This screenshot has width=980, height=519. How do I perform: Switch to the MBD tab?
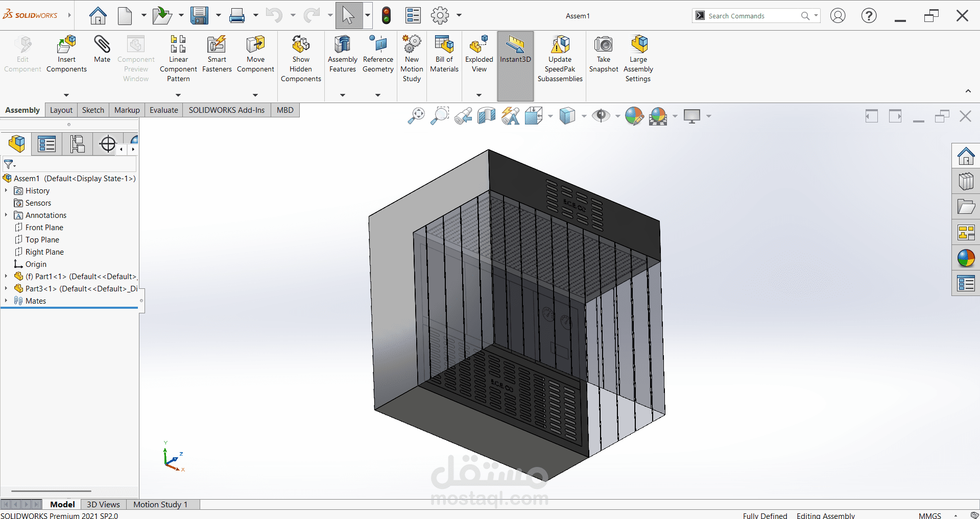(285, 110)
